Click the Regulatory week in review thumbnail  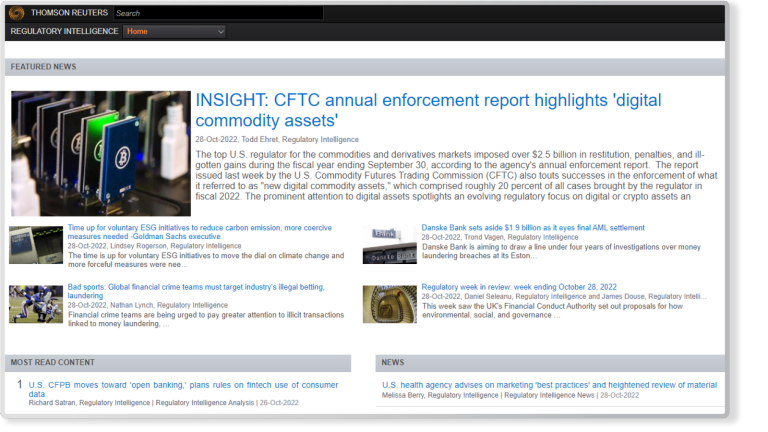(x=389, y=304)
